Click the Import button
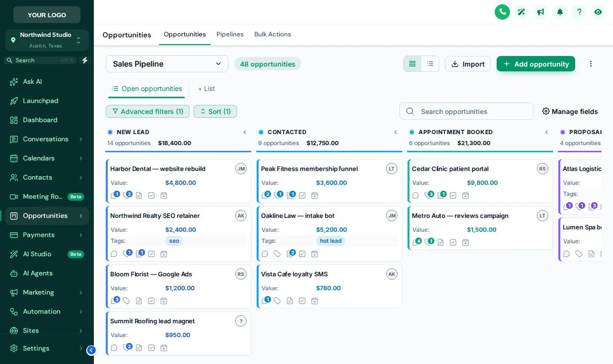Image resolution: width=613 pixels, height=364 pixels. [x=468, y=64]
